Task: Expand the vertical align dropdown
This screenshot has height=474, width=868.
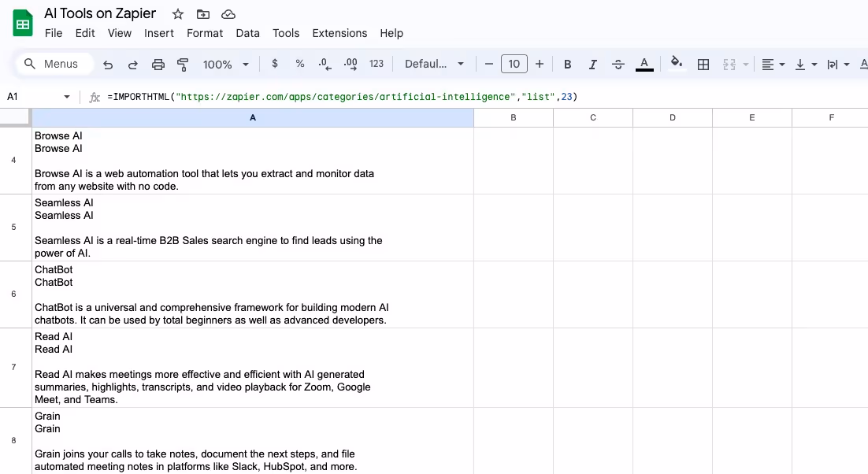Action: point(814,65)
